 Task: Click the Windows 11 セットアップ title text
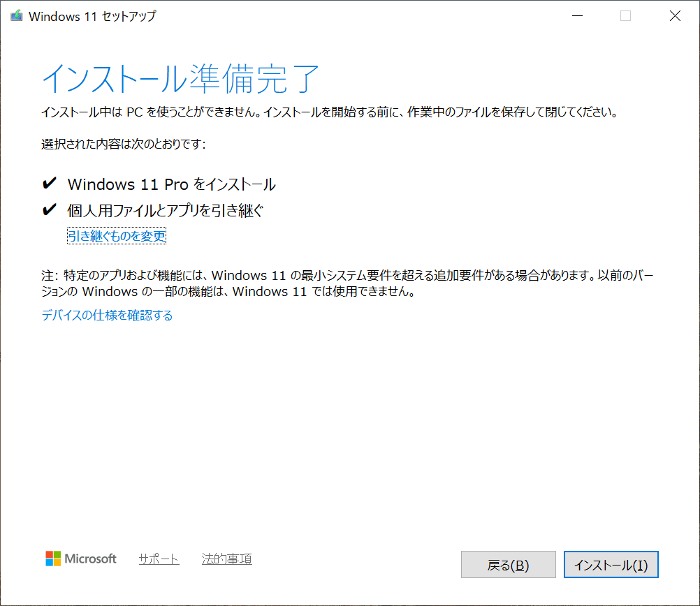coord(92,16)
